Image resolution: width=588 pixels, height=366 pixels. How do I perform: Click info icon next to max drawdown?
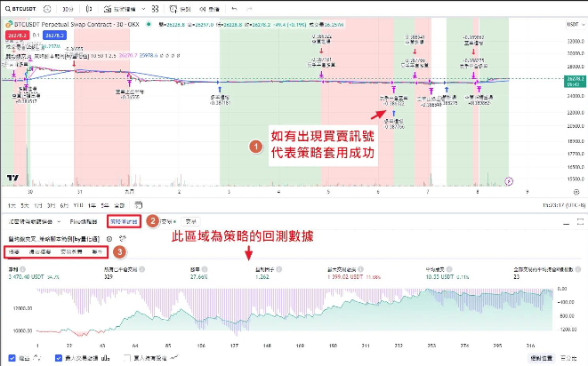pyautogui.click(x=361, y=269)
